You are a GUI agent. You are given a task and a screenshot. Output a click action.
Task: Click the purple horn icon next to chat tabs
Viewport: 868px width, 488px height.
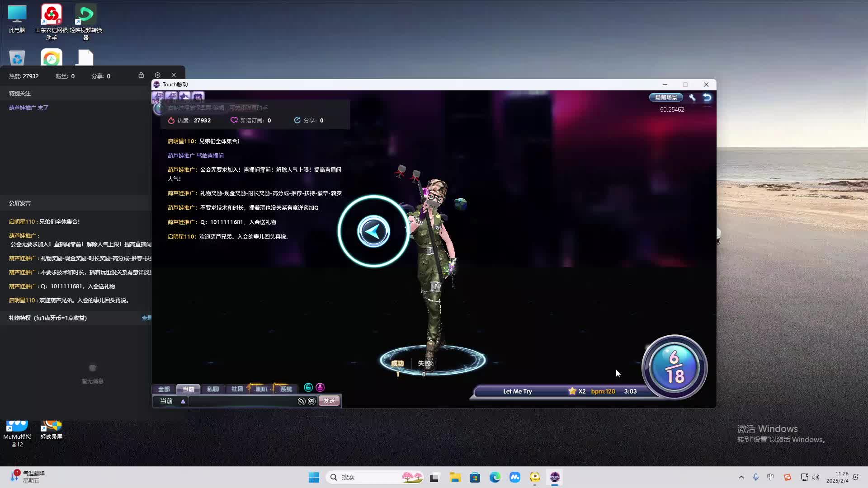coord(320,387)
